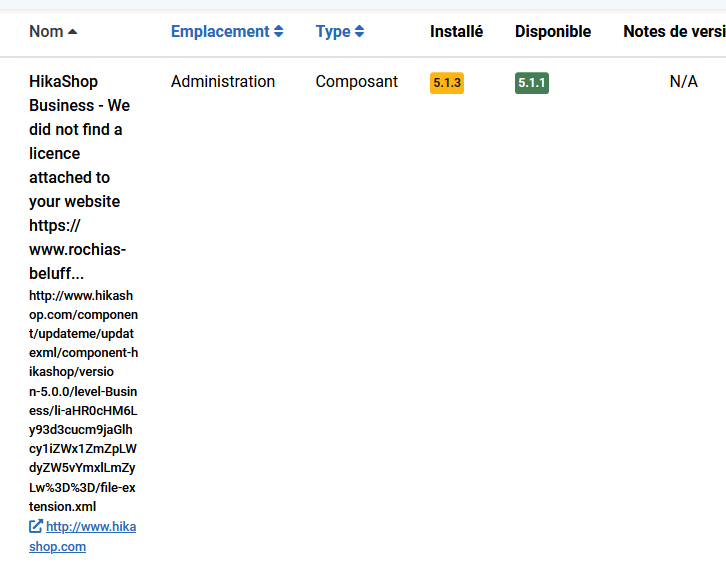The width and height of the screenshot is (726, 562).
Task: Click the installed version 5.1.3 badge
Action: coord(447,83)
